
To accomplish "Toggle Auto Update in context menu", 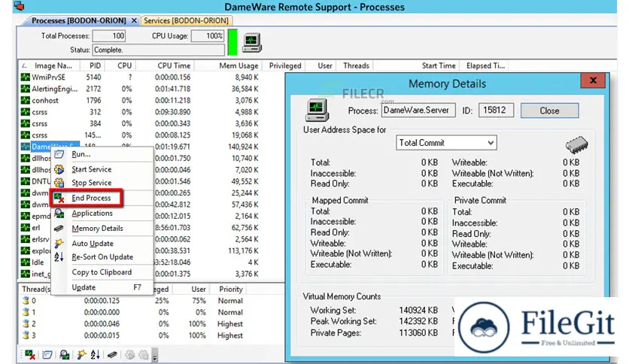I will tap(102, 244).
